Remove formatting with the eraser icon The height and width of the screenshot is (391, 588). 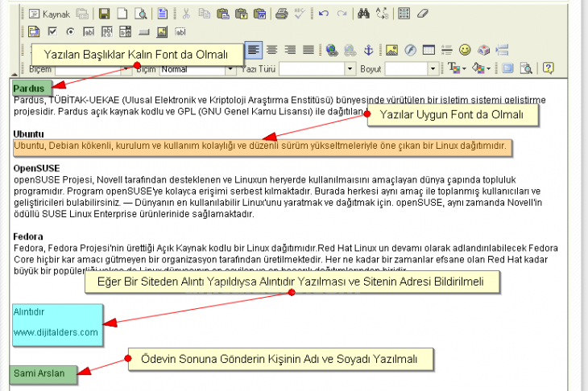[x=423, y=14]
